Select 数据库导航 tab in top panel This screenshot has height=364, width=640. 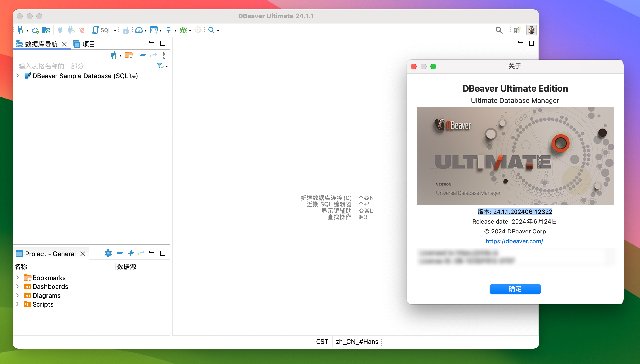(39, 44)
